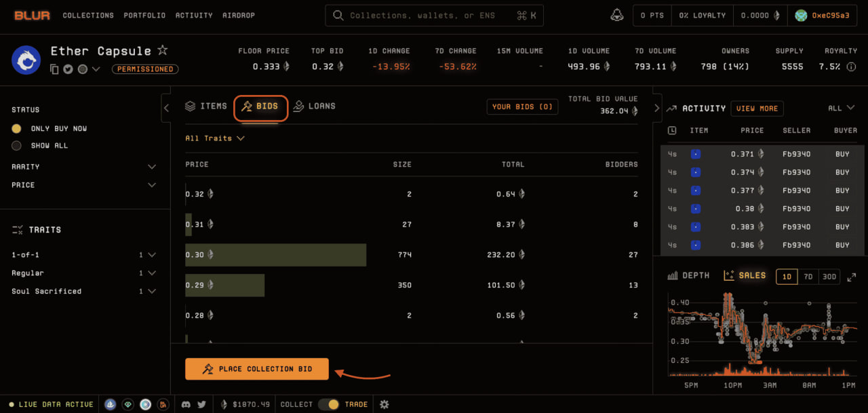Open settings gear in bottom bar
The image size is (868, 413).
pos(384,404)
